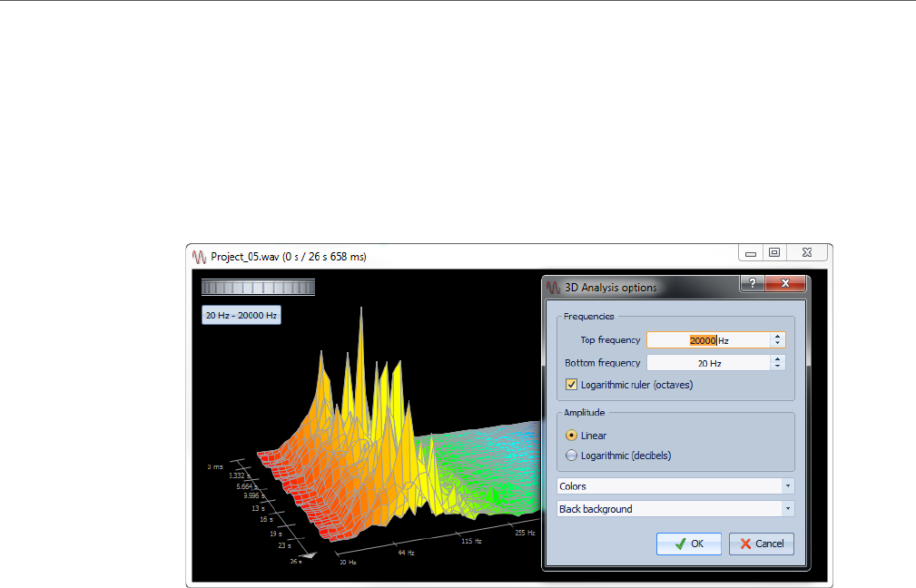Increase Top frequency with up arrow
The width and height of the screenshot is (916, 588).
777,337
